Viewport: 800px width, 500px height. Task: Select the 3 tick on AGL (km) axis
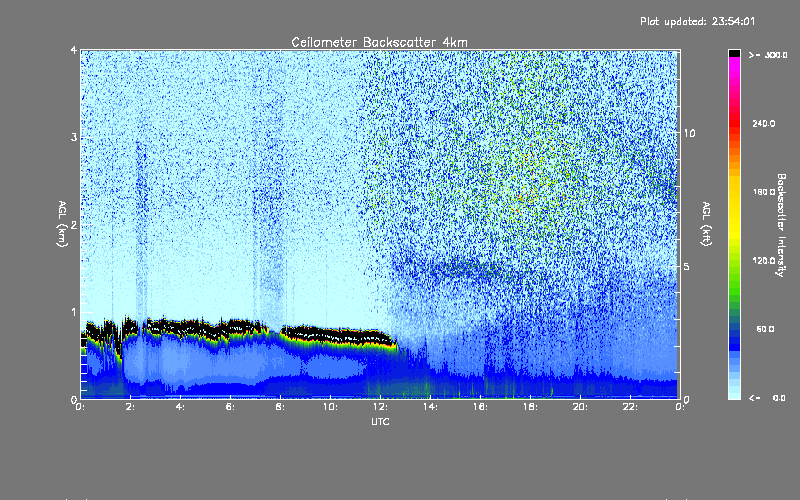pyautogui.click(x=74, y=137)
